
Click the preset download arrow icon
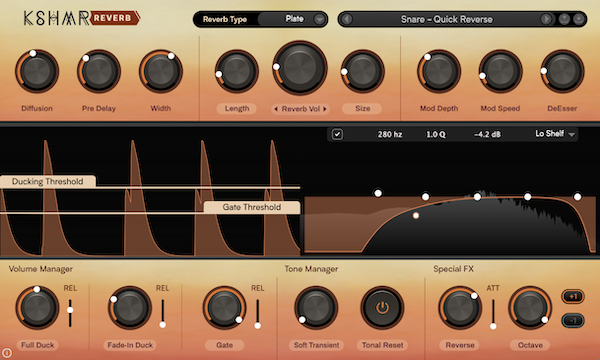click(x=579, y=19)
